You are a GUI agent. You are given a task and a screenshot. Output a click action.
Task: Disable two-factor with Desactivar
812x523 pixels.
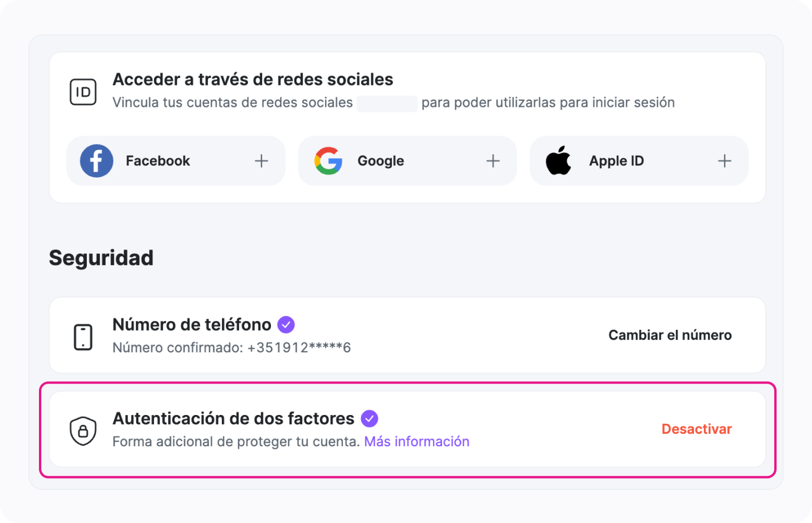[696, 429]
